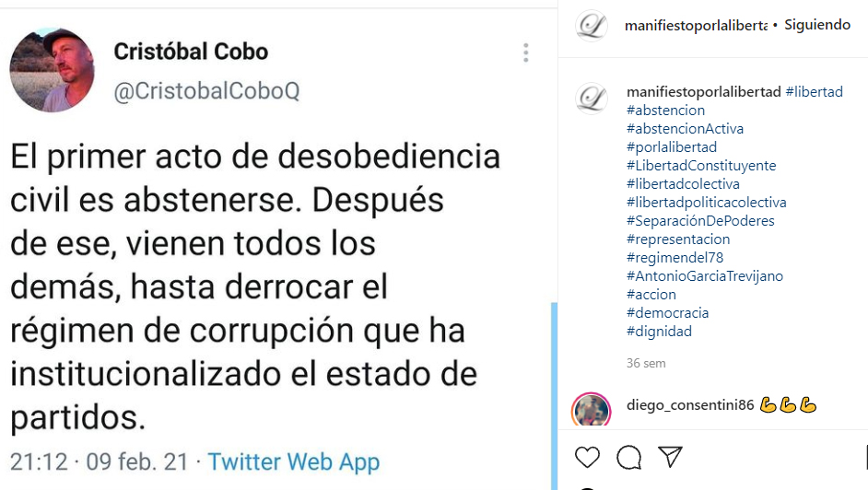Open the #AntonioGarciaTrevijano hashtag
This screenshot has width=868, height=490.
pos(705,276)
